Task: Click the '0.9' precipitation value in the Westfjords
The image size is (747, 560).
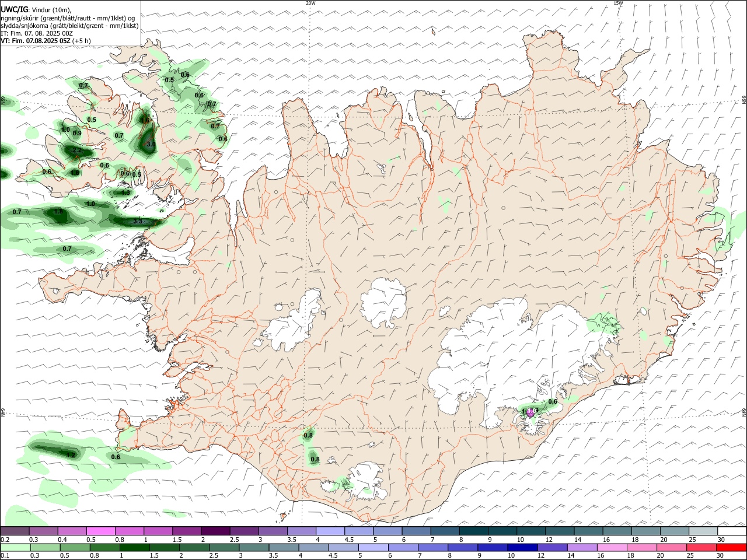Action: point(77,134)
